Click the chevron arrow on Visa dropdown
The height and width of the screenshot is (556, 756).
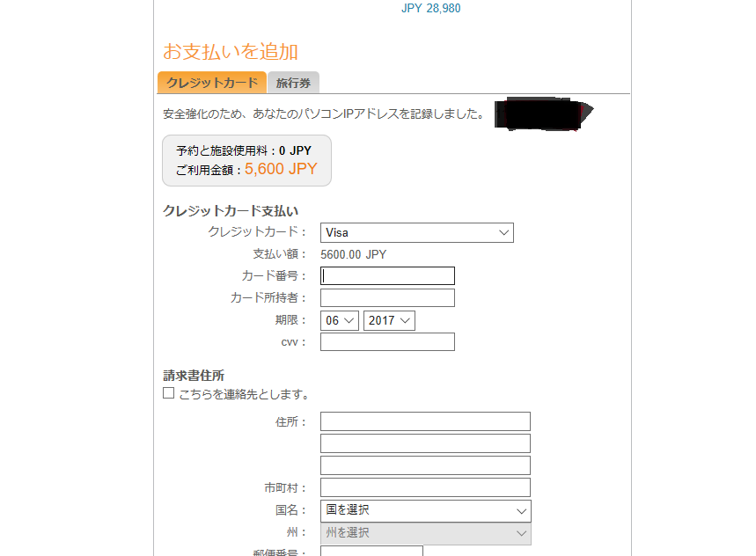[503, 233]
